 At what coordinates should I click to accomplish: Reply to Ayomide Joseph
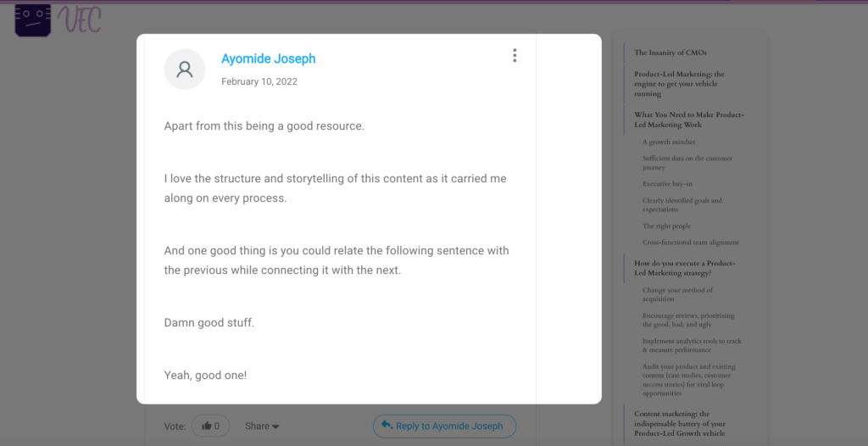tap(444, 426)
